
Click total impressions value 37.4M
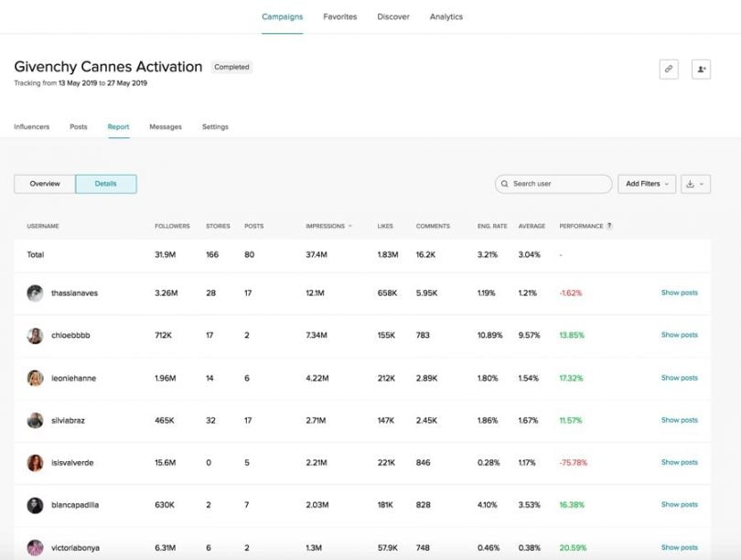[317, 254]
